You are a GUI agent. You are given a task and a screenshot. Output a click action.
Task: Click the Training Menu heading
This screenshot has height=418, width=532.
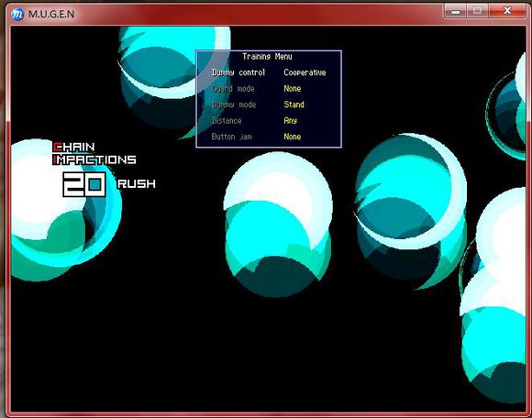click(x=267, y=57)
